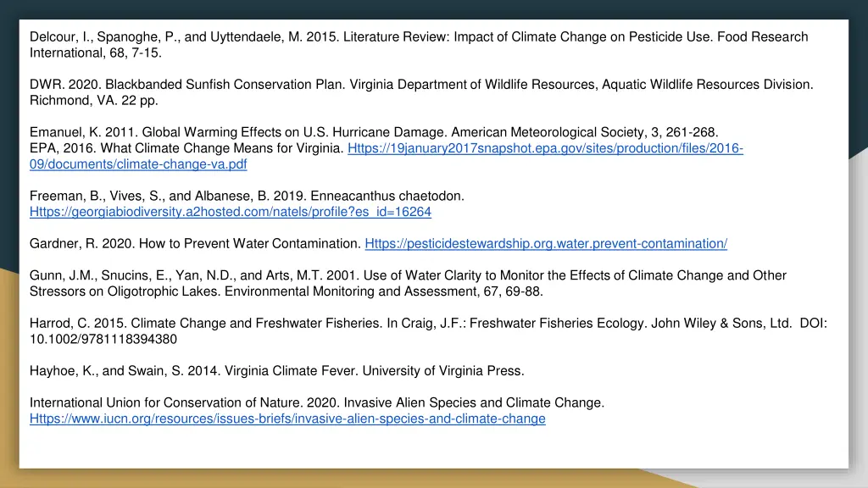The width and height of the screenshot is (868, 488).
Task: Click the Freeman, Vives, Albanese 2019 citation
Action: pos(247,196)
